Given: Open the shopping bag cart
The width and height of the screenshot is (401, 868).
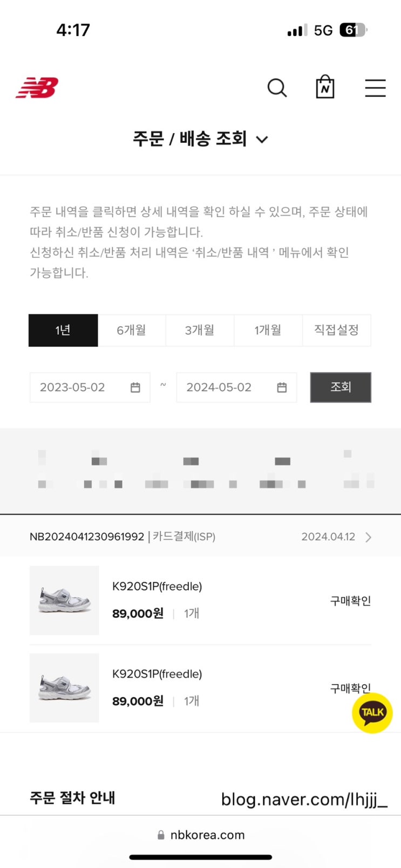Looking at the screenshot, I should coord(325,87).
